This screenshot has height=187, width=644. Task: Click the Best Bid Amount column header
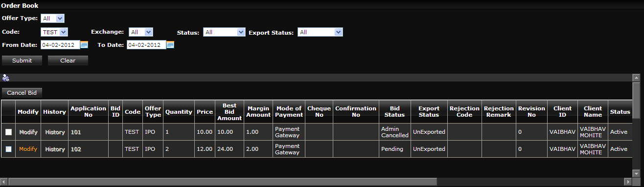pos(229,112)
